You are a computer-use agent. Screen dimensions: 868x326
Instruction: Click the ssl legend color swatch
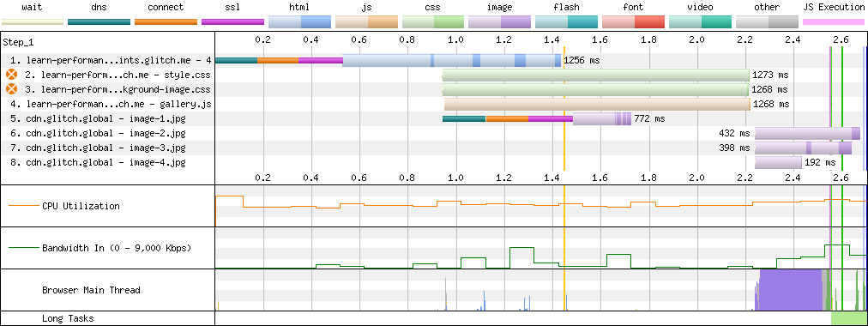pos(233,22)
